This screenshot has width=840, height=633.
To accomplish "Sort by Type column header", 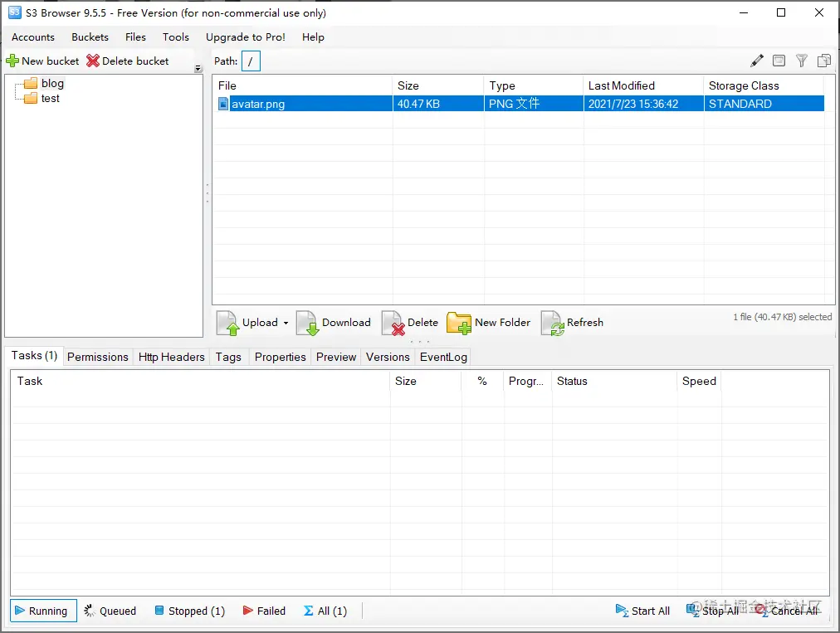I will click(x=534, y=85).
